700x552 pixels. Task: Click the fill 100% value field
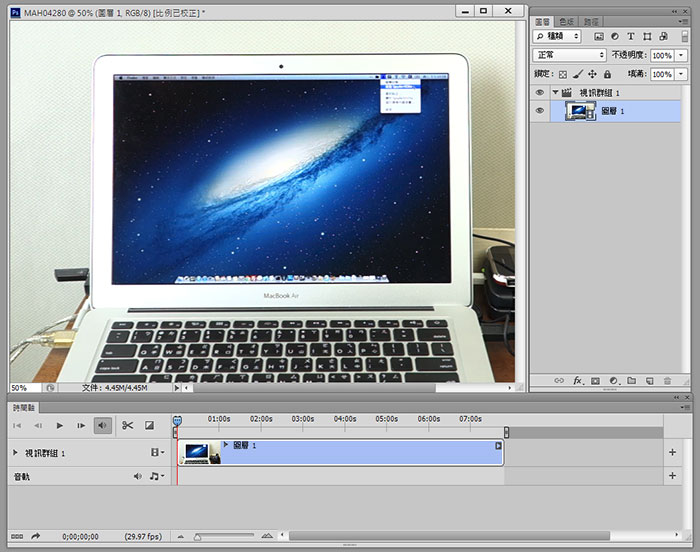(662, 74)
